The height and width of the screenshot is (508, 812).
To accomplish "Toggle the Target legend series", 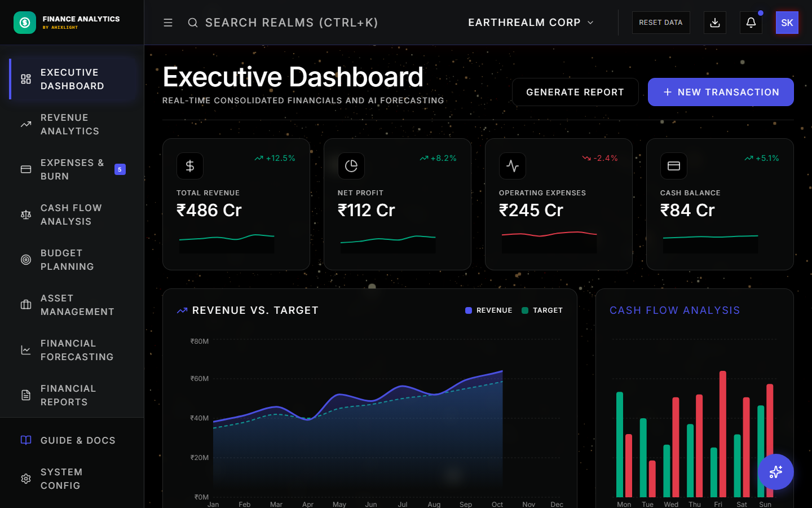I will (x=542, y=310).
